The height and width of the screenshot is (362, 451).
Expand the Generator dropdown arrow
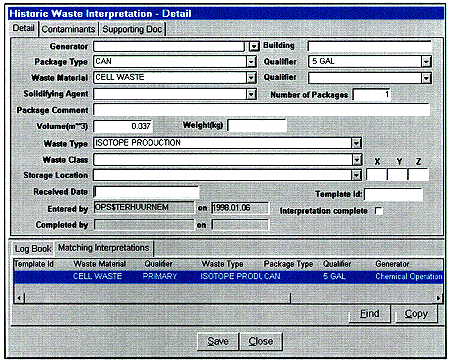pos(254,46)
